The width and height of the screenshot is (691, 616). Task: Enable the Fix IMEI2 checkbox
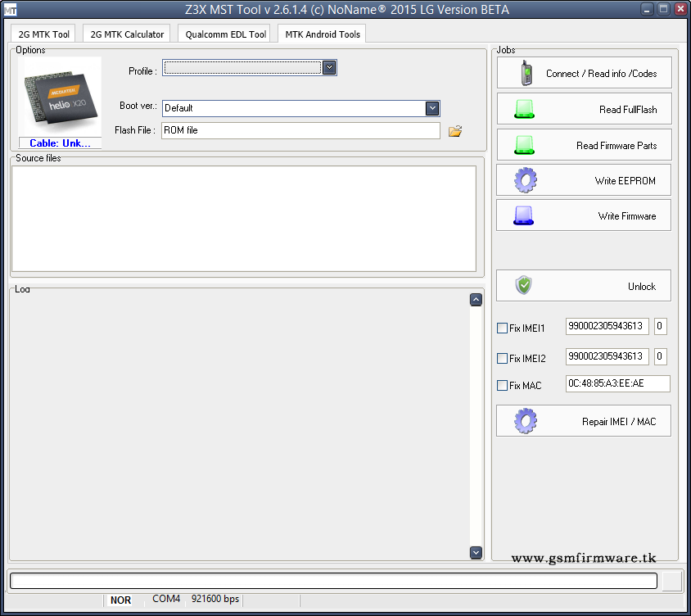(502, 358)
